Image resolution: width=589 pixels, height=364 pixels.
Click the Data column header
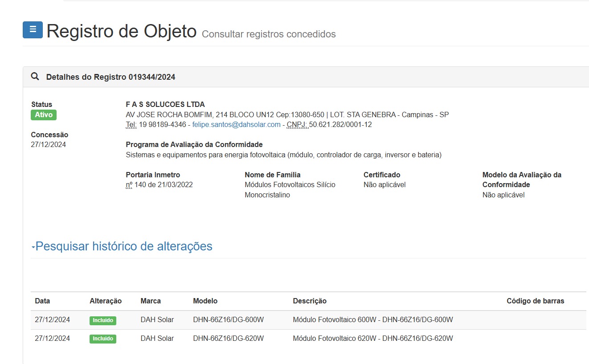tap(42, 301)
